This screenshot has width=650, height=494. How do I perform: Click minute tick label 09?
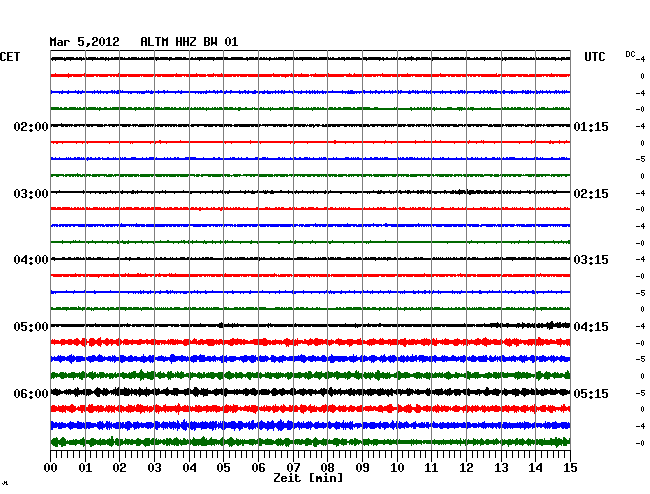coord(362,468)
